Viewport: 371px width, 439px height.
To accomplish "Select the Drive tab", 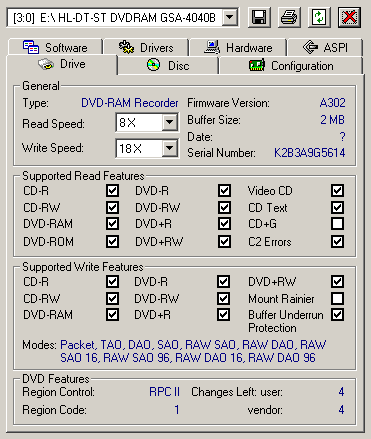I will (x=62, y=64).
